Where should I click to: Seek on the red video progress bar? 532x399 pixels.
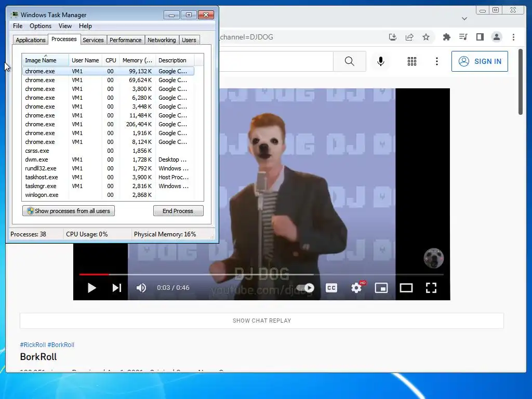[x=95, y=274]
